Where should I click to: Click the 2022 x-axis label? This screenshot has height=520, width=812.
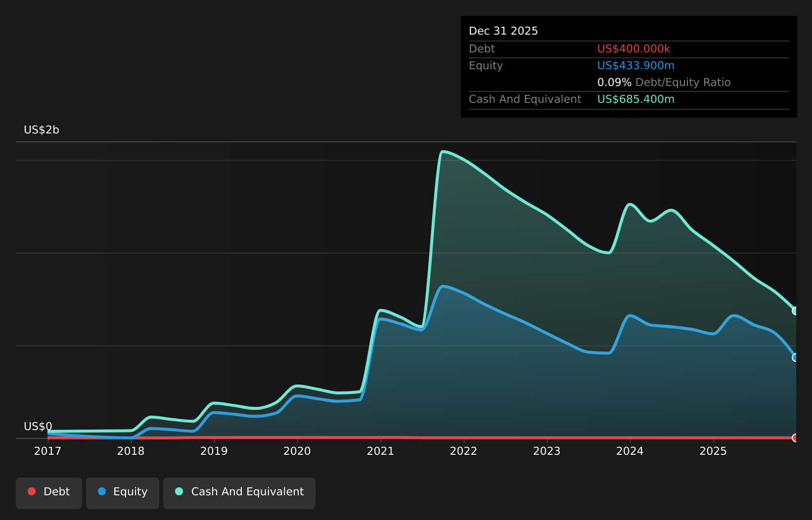click(463, 451)
